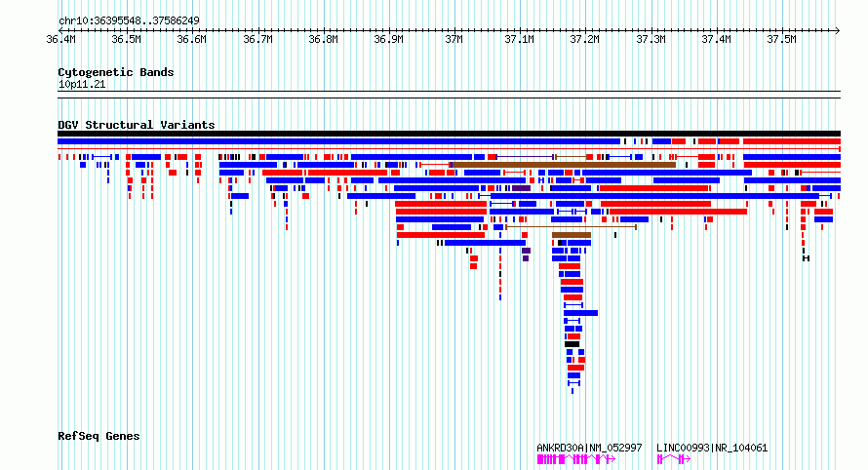The height and width of the screenshot is (470, 868).
Task: Click the black variant bar in the ANKRD30A stack
Action: click(572, 344)
